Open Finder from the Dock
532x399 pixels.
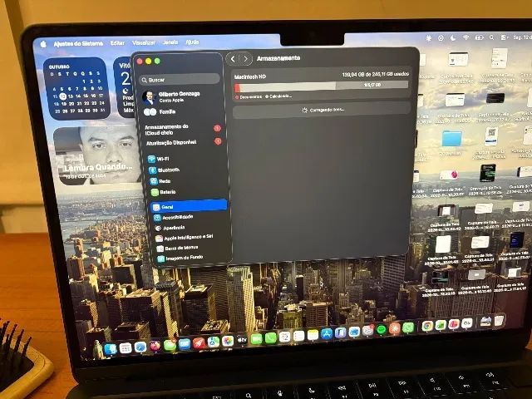pos(110,349)
